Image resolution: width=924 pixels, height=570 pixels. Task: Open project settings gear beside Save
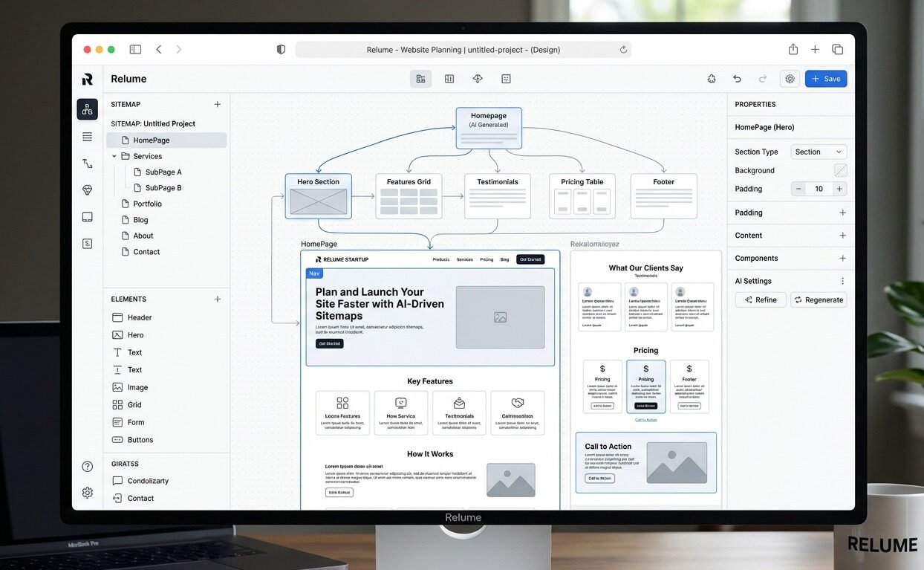[790, 79]
